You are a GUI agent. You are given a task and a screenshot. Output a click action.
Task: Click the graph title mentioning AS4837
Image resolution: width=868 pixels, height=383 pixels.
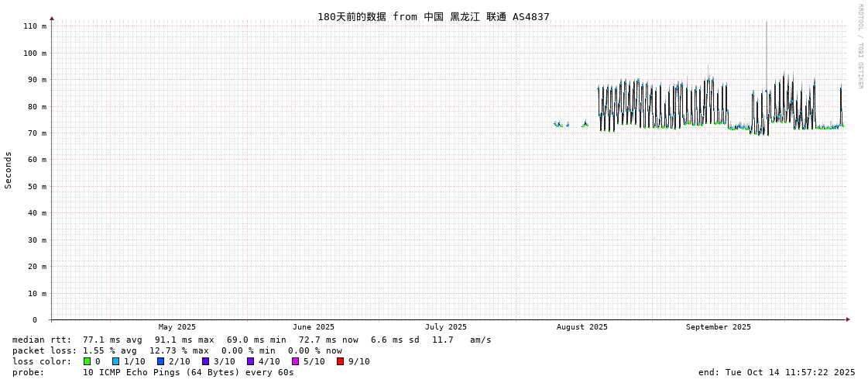[x=433, y=16]
